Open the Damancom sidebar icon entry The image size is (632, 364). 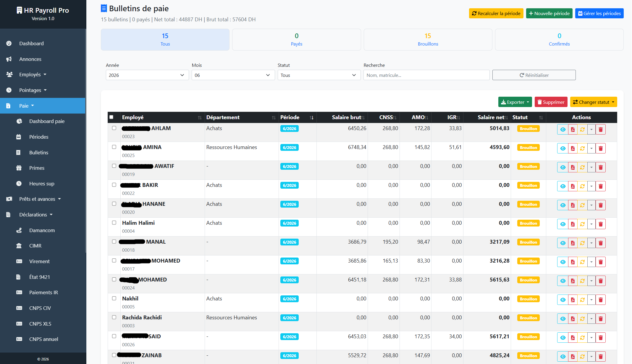pyautogui.click(x=42, y=230)
